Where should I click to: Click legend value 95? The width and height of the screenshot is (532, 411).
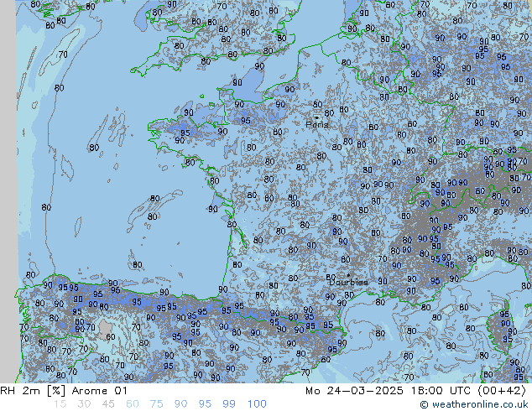(x=205, y=404)
